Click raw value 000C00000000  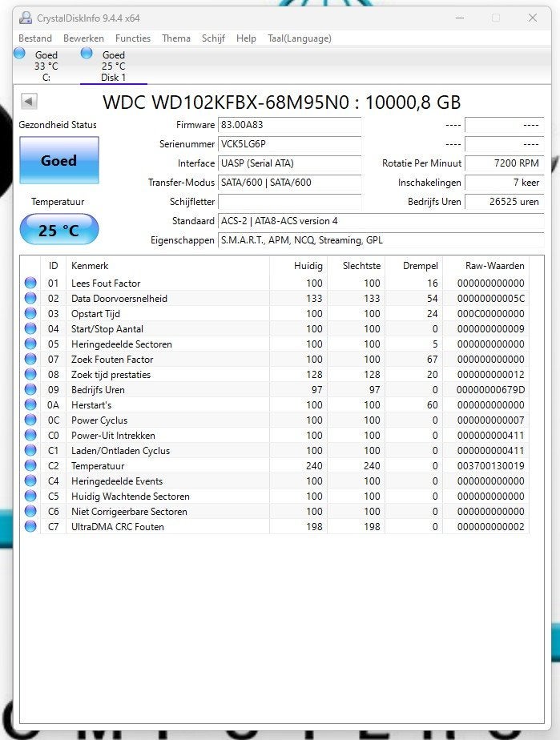coord(490,314)
